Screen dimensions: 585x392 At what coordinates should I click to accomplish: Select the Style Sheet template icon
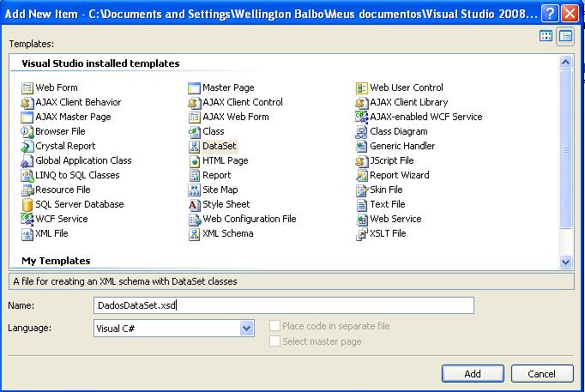tap(195, 204)
